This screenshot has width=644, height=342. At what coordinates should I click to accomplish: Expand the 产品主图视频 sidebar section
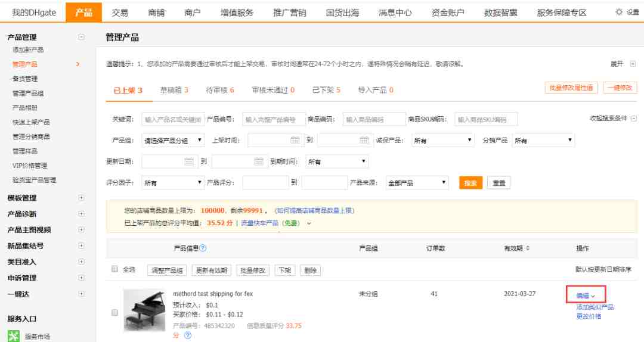[81, 230]
